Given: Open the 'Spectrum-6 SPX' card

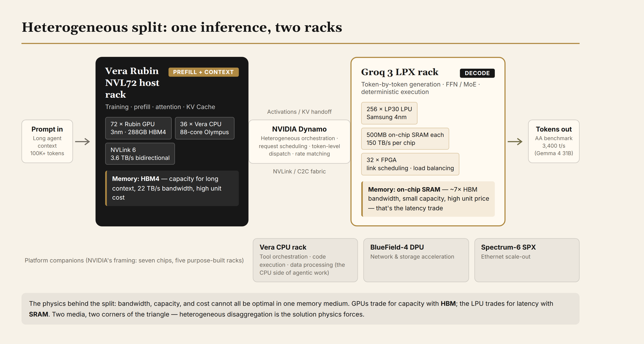Looking at the screenshot, I should (x=527, y=260).
